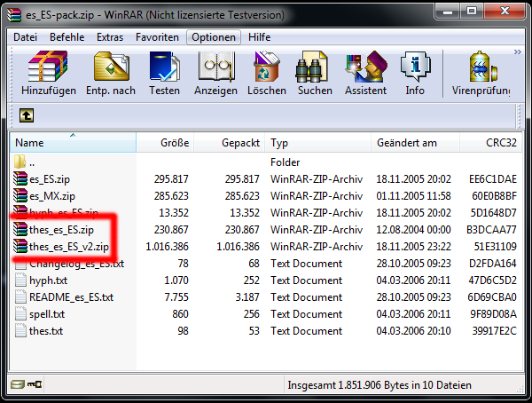Click the Virenprüfung scan icon
Viewport: 532px width, 403px height.
click(x=483, y=67)
